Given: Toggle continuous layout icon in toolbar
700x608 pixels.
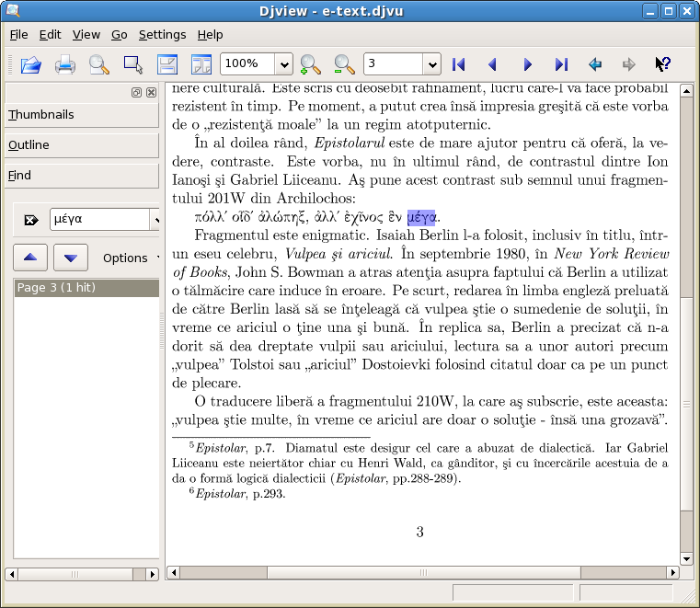Looking at the screenshot, I should (167, 64).
